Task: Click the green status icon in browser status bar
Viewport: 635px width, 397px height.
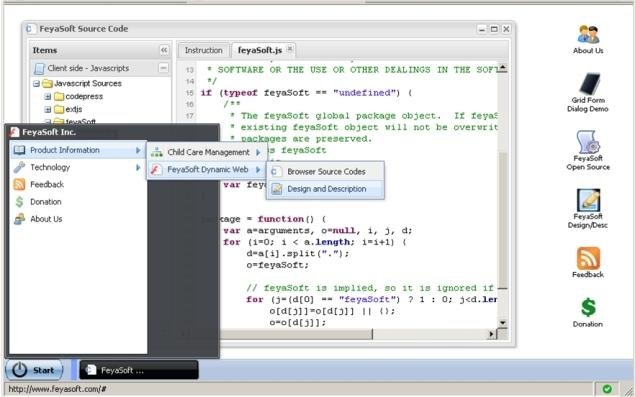Action: tap(607, 389)
